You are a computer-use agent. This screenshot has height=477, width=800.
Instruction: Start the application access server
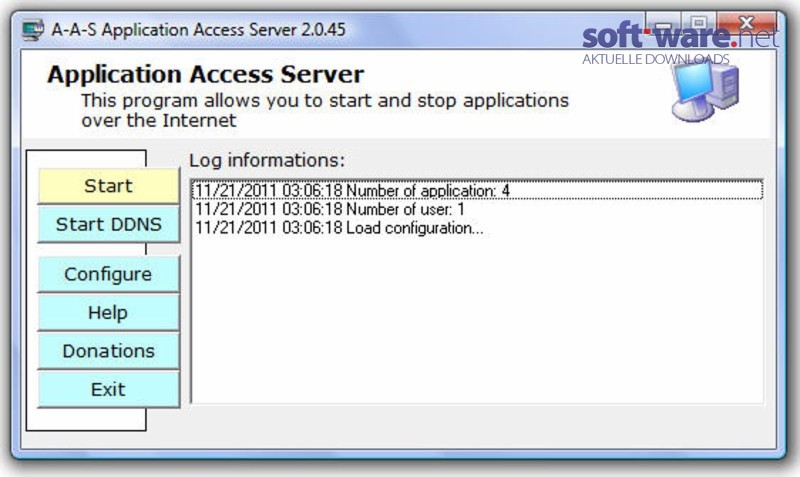pyautogui.click(x=108, y=186)
